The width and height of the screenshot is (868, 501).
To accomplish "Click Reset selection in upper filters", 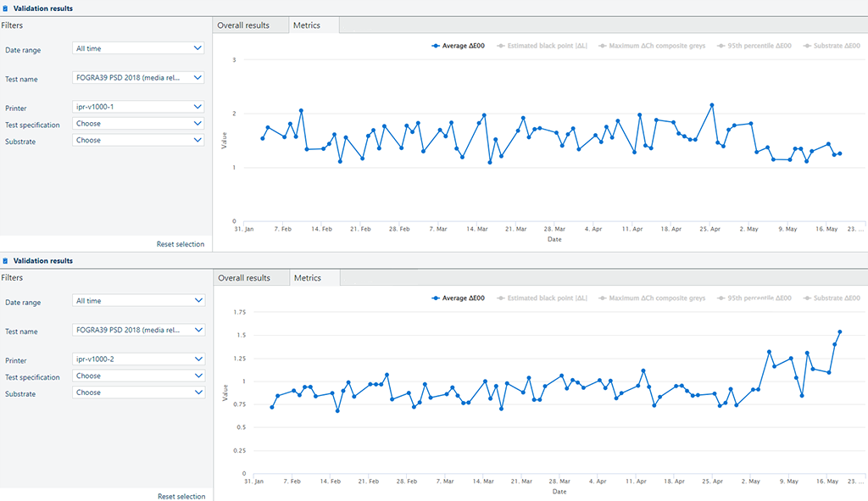I will click(180, 244).
